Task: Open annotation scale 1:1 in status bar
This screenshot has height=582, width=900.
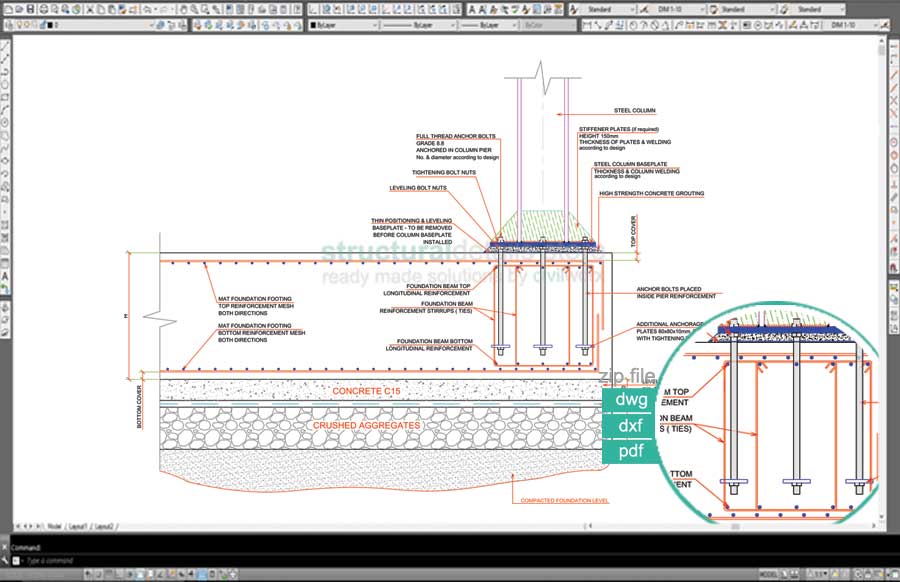Action: pos(817,573)
